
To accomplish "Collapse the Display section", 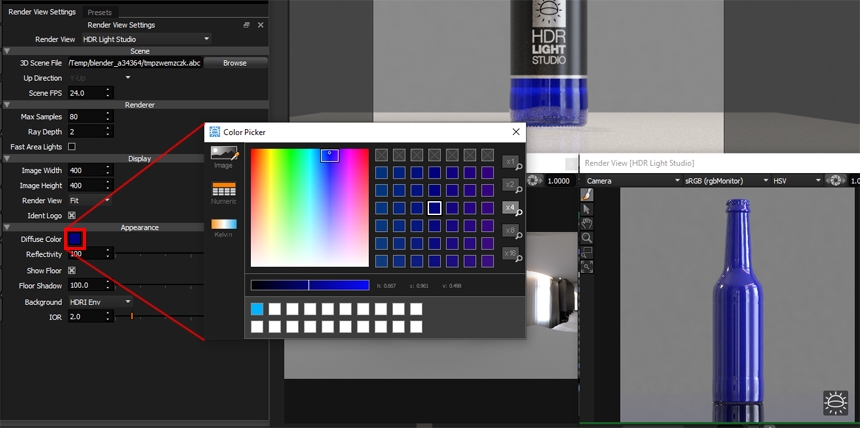I will click(x=7, y=159).
